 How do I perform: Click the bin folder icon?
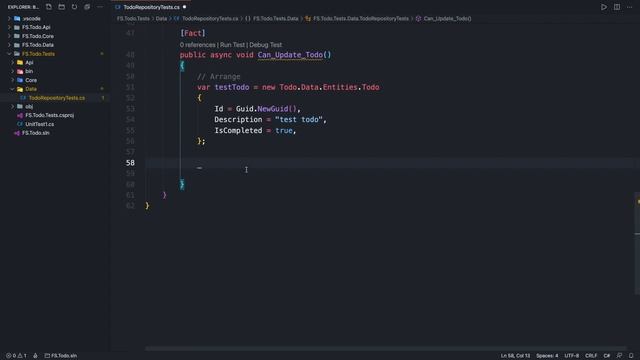point(20,71)
